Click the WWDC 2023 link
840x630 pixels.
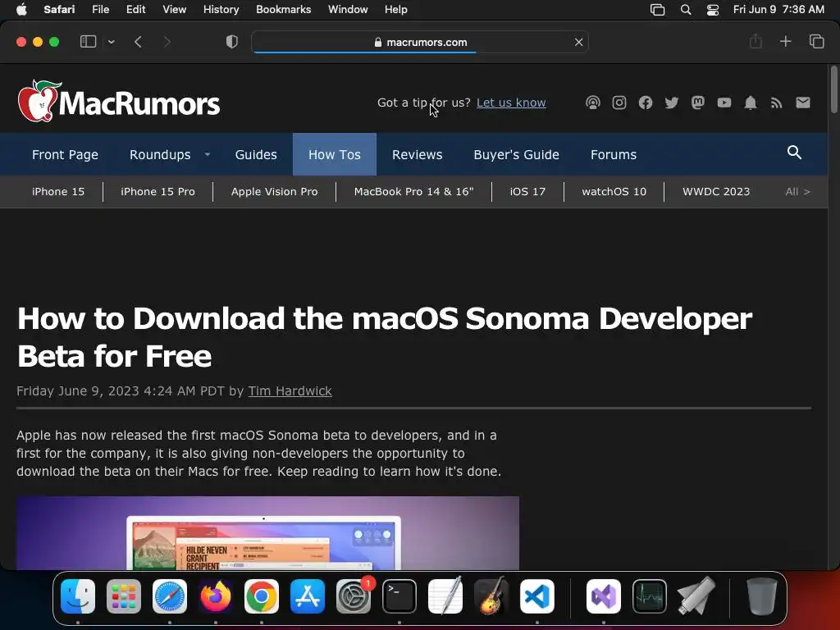pyautogui.click(x=715, y=191)
